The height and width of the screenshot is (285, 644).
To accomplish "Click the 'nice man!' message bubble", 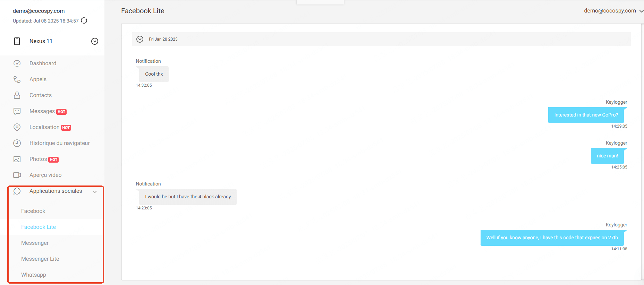I will point(607,156).
